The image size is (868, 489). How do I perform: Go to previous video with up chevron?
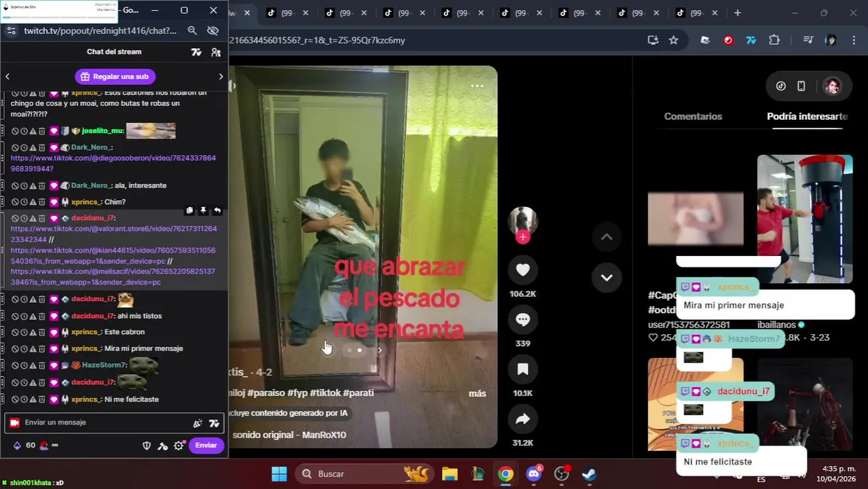pos(607,237)
